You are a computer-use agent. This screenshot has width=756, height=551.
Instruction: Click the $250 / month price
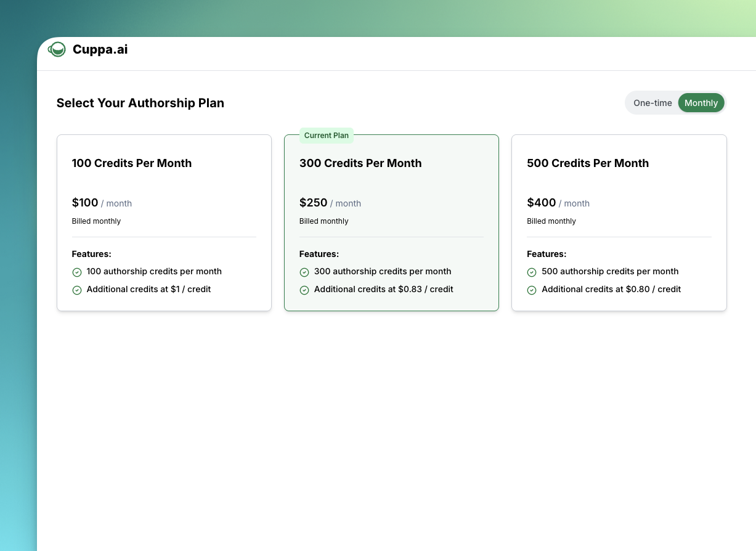point(330,203)
